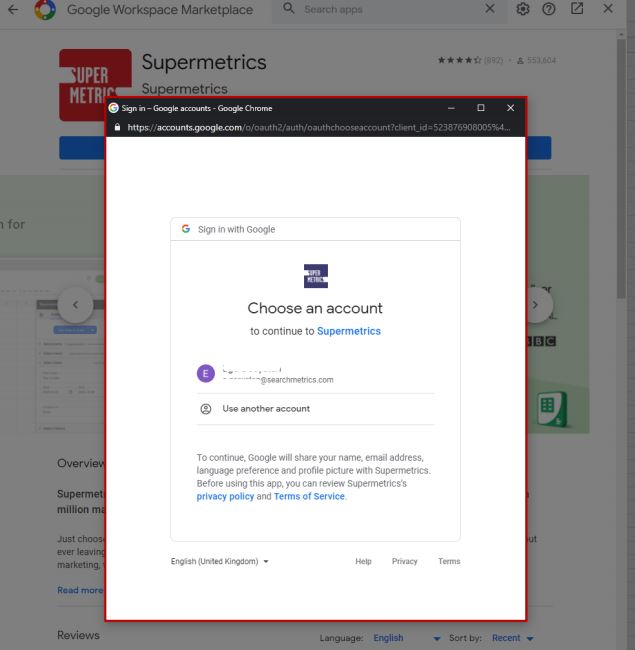The height and width of the screenshot is (650, 635).
Task: Minimize the Sign in popup window
Action: click(x=451, y=108)
